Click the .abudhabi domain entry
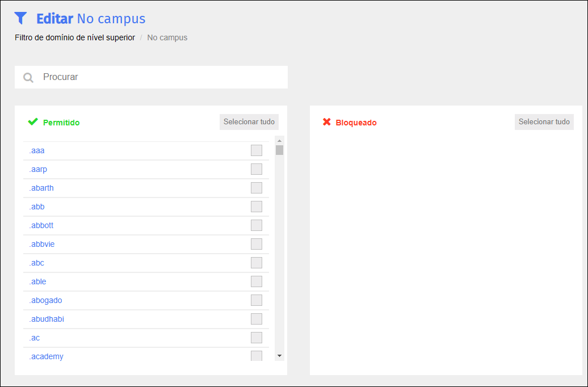Screen dimensions: 588x387 coord(47,319)
